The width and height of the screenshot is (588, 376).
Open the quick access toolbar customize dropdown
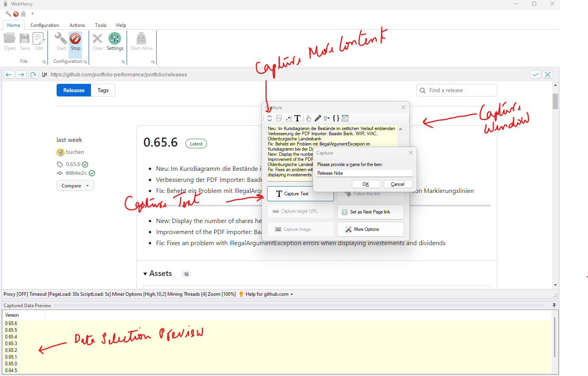(x=32, y=14)
